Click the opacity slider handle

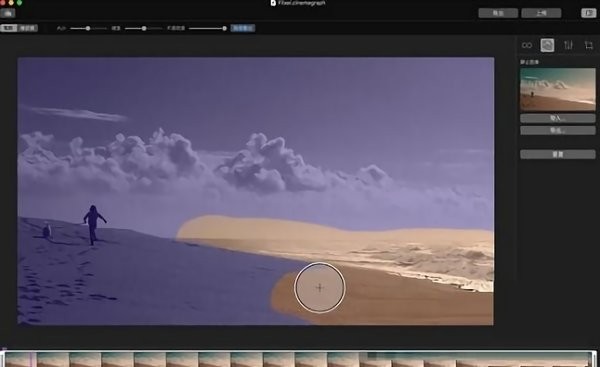tap(224, 28)
